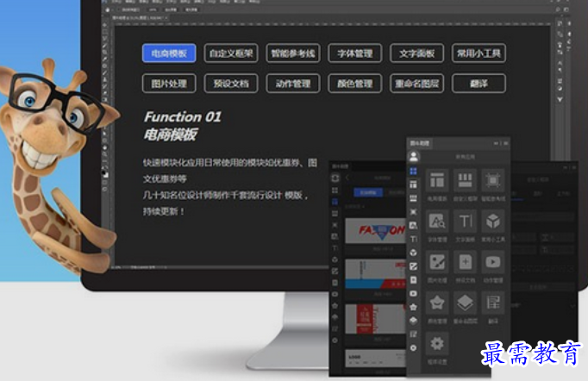Open 重命名图层 layers tile in the plugin grid
The width and height of the screenshot is (588, 381).
coord(465,303)
